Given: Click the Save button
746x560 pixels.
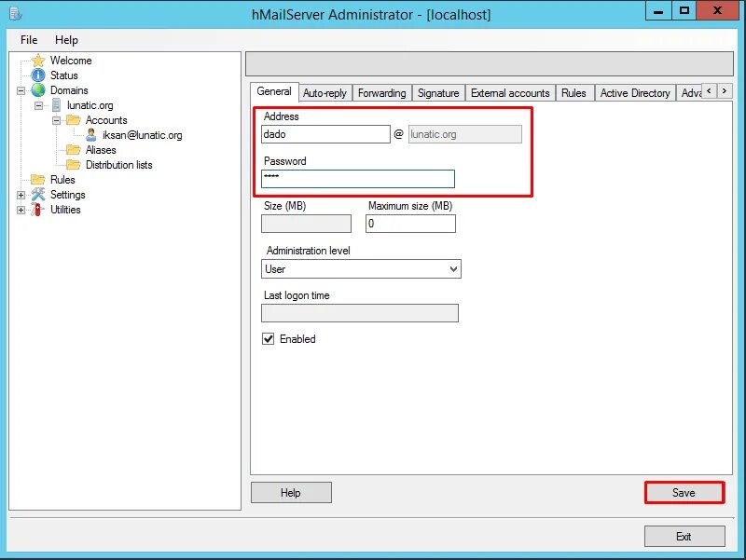Looking at the screenshot, I should click(x=684, y=493).
